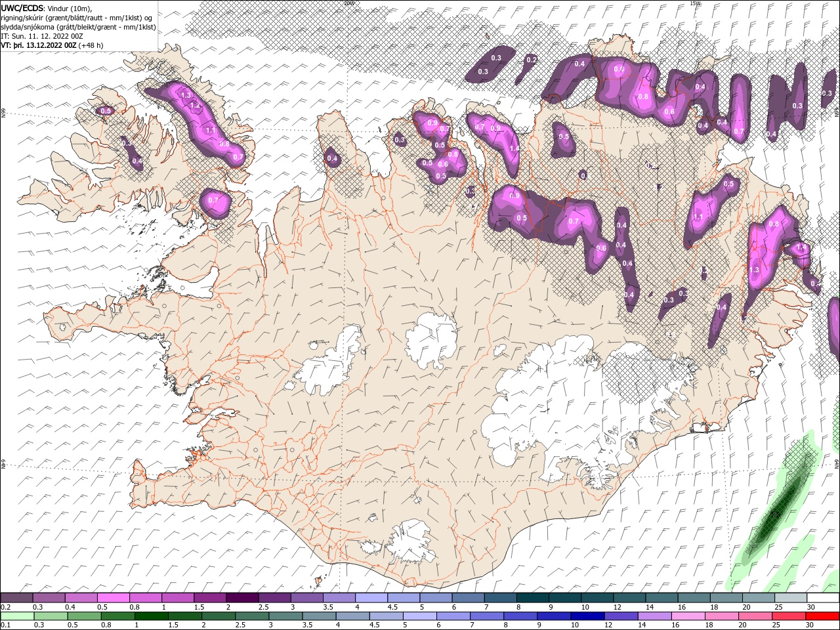Click the '0.1' lower-row scale label
The width and height of the screenshot is (840, 630).
click(x=5, y=625)
